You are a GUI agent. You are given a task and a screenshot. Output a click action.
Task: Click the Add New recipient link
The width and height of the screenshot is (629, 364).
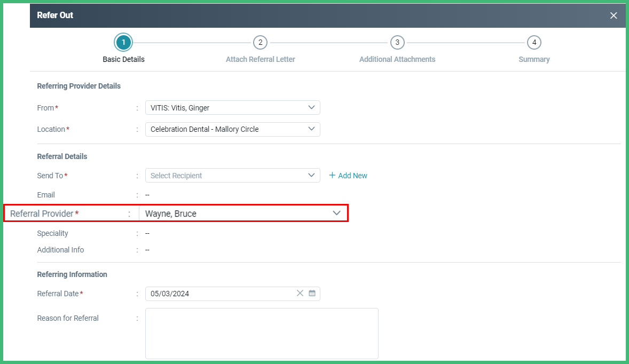pyautogui.click(x=352, y=176)
